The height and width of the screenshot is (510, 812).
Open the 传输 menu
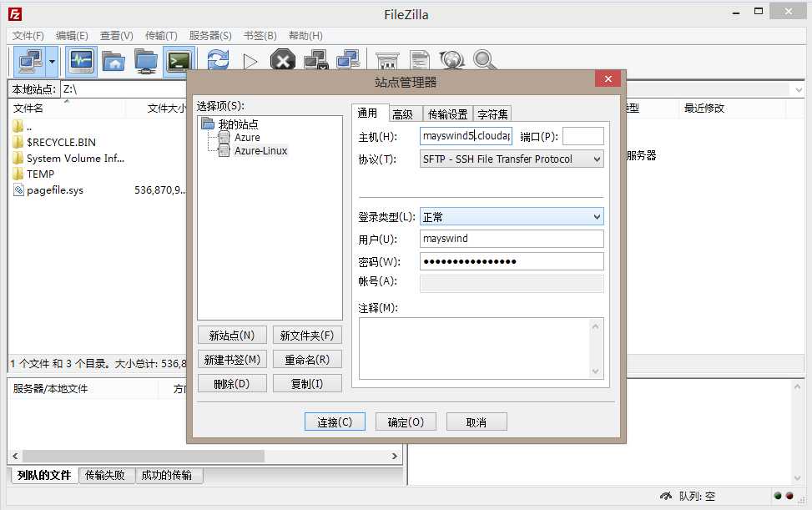click(163, 35)
